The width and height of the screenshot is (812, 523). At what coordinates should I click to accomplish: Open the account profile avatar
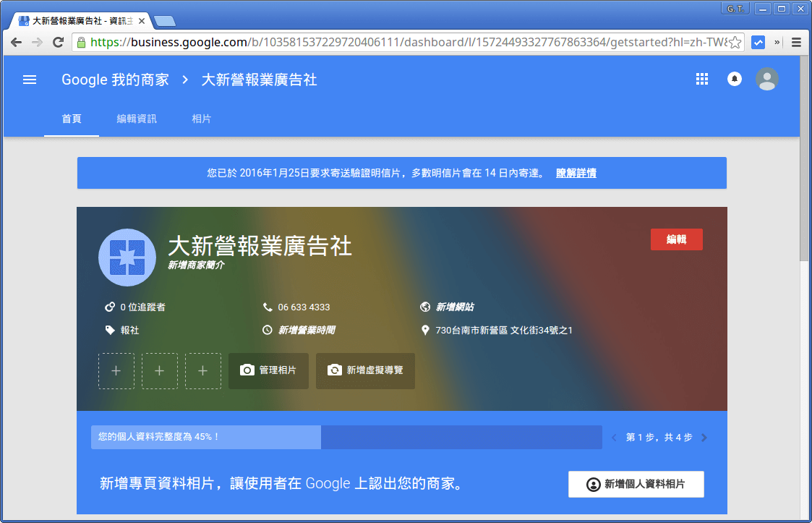pos(766,80)
